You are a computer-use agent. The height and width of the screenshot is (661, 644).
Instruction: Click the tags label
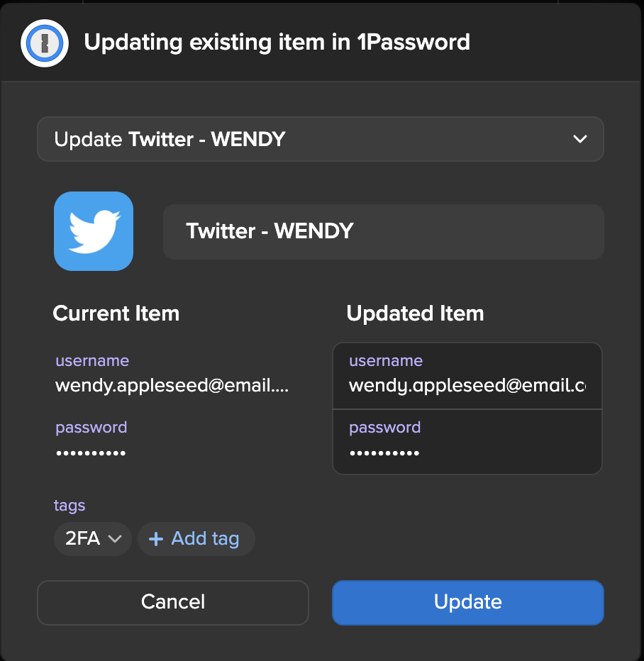point(70,506)
